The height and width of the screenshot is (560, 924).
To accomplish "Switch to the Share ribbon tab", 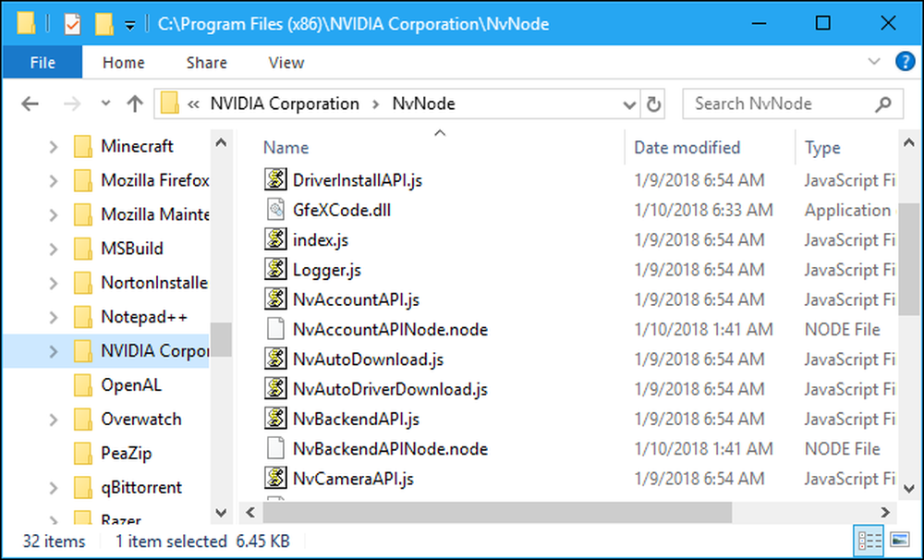I will point(207,63).
